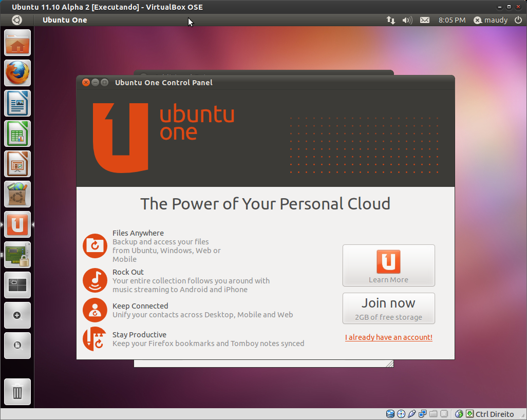Open the sound volume indicator

point(407,20)
